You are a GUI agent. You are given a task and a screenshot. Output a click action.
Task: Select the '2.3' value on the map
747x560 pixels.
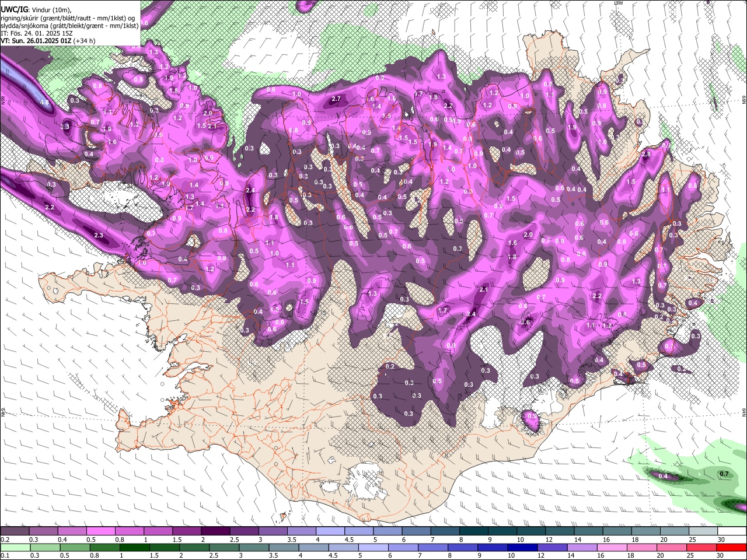(99, 235)
